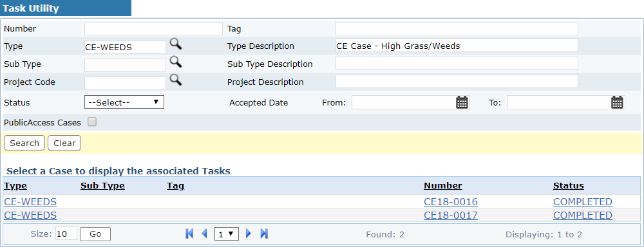Go to the next results page
644x247 pixels.
248,234
